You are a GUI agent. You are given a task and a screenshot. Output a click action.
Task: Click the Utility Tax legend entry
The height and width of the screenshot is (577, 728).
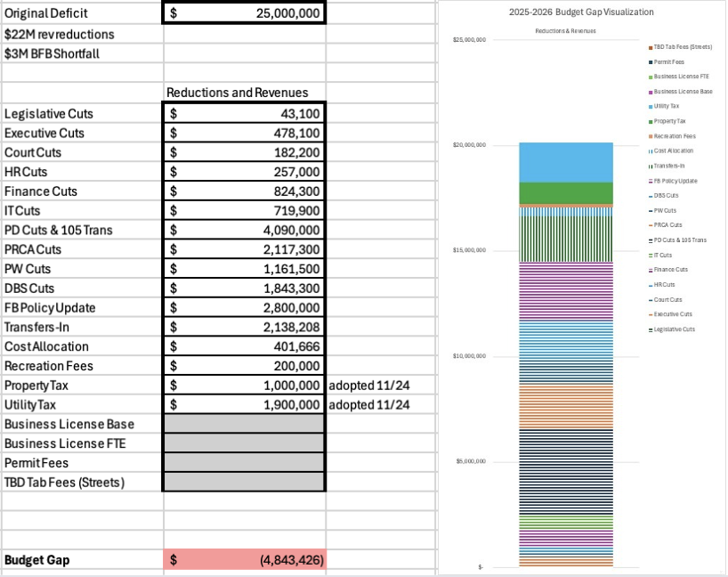point(667,106)
